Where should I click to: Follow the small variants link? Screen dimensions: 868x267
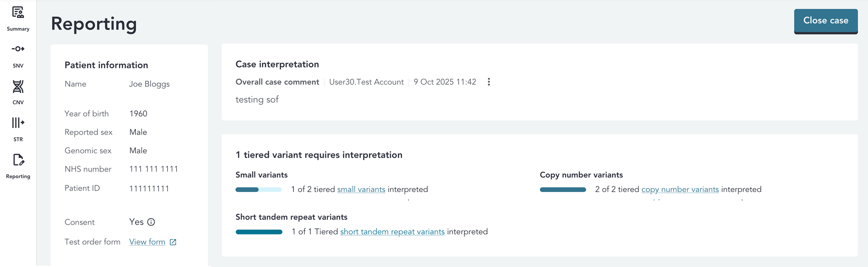361,189
